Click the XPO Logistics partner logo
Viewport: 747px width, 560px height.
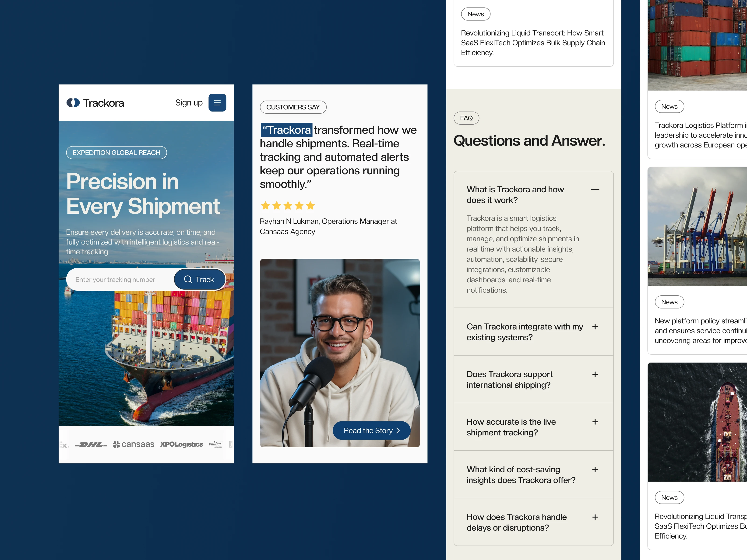pyautogui.click(x=181, y=444)
